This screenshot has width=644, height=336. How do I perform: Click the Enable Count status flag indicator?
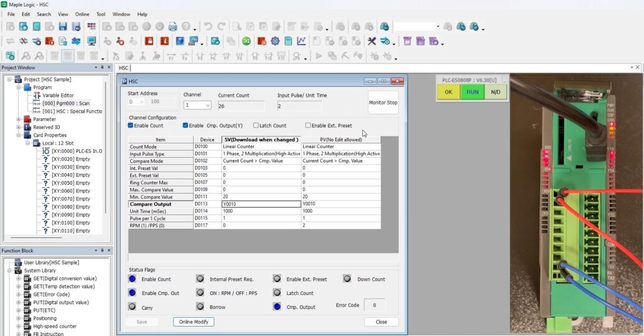point(132,279)
